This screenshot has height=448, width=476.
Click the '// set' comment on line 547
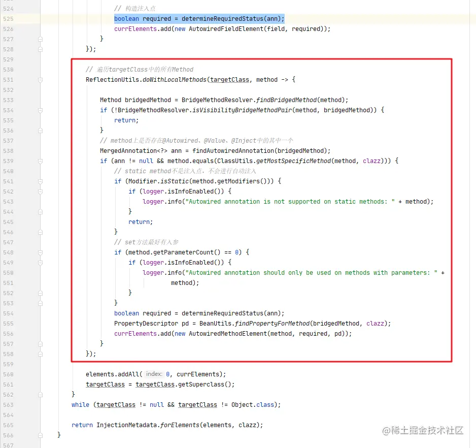coord(146,242)
